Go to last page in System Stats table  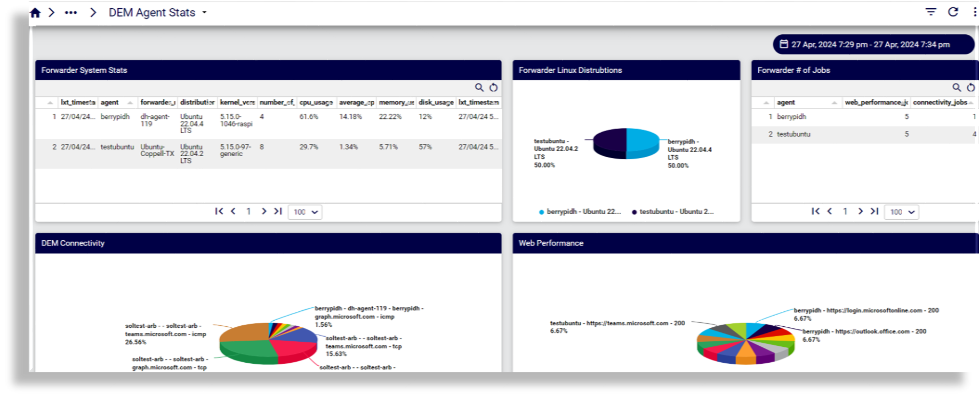[x=278, y=211]
